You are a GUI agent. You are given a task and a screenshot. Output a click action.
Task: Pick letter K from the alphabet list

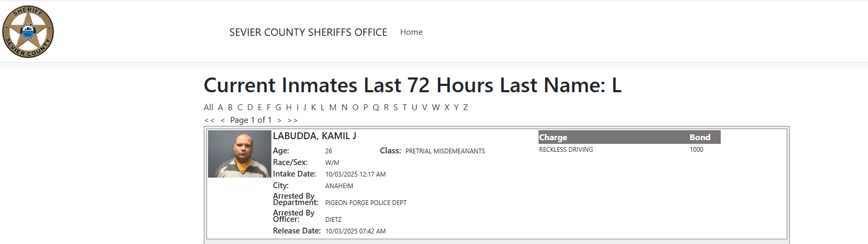coord(314,108)
